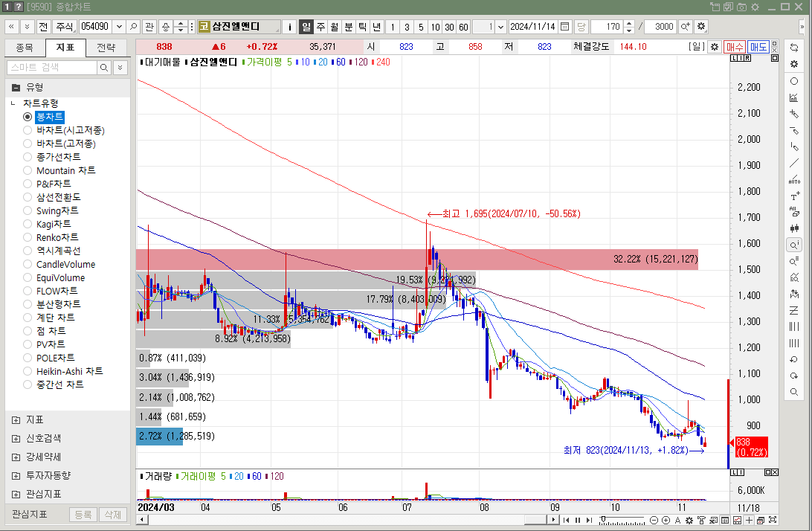The height and width of the screenshot is (531, 812).
Task: Select 삼선전환도 radio option
Action: point(28,197)
